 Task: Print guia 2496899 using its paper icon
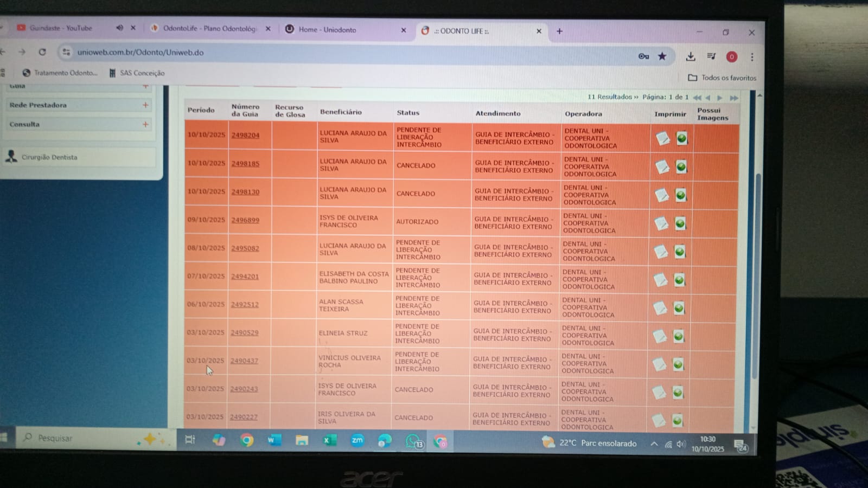click(x=661, y=223)
